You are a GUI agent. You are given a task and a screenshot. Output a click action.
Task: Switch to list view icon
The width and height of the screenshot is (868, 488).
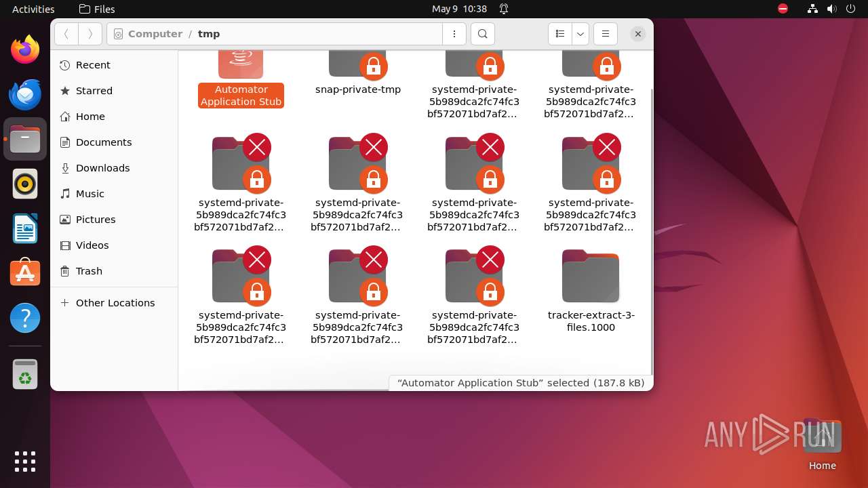tap(559, 34)
